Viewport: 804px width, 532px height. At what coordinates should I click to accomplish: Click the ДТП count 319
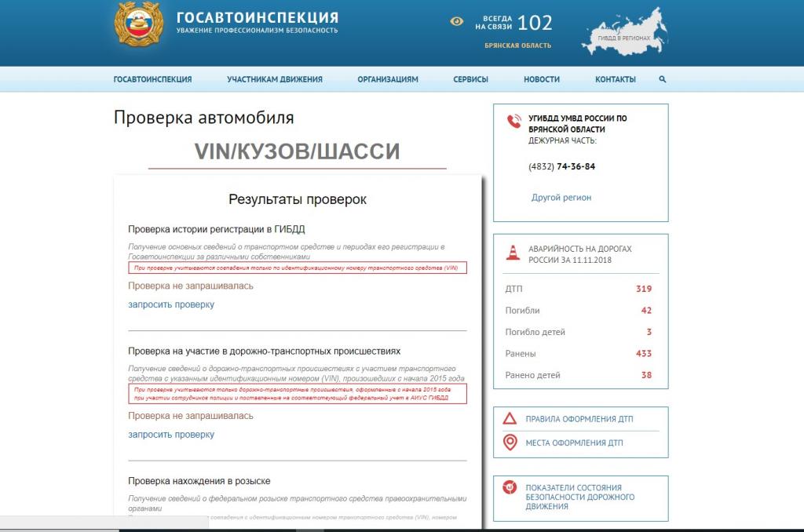pos(644,289)
